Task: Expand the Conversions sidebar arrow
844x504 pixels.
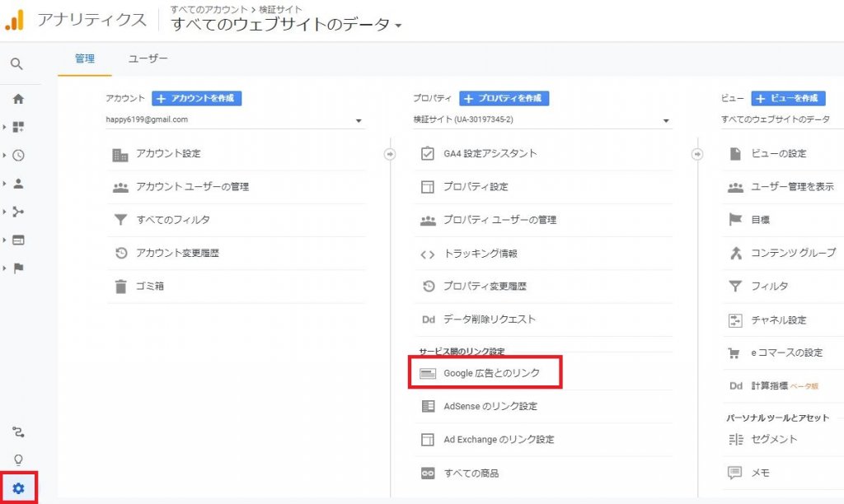Action: coord(4,268)
